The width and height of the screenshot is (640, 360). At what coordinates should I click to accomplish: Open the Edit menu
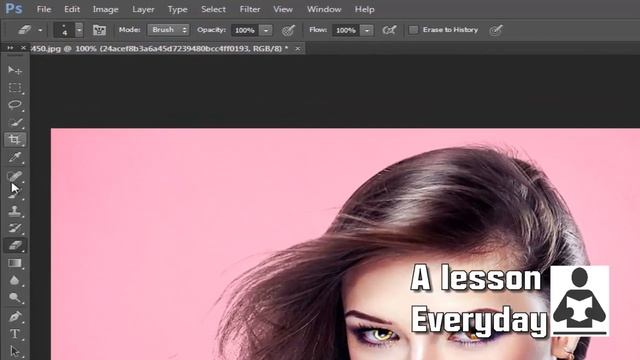point(72,9)
